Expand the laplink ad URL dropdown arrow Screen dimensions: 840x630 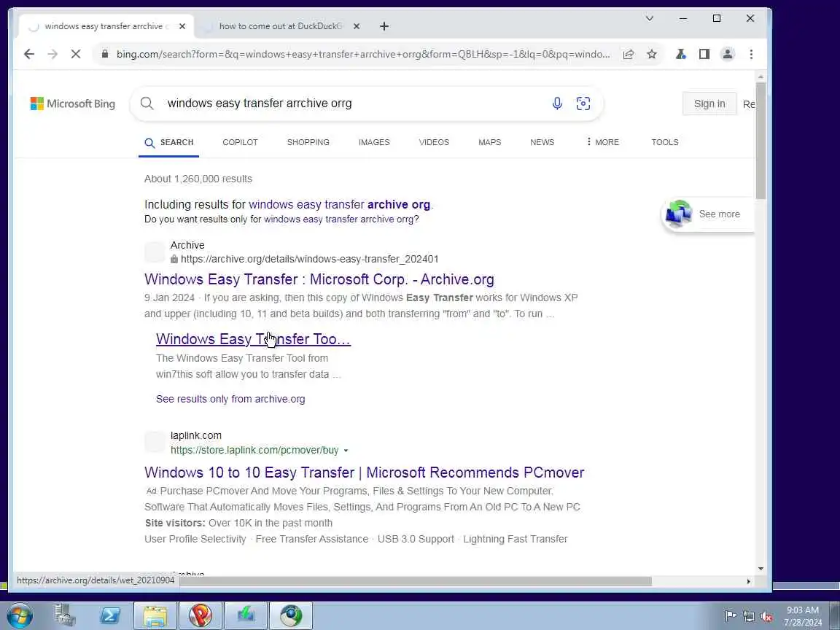coord(346,451)
